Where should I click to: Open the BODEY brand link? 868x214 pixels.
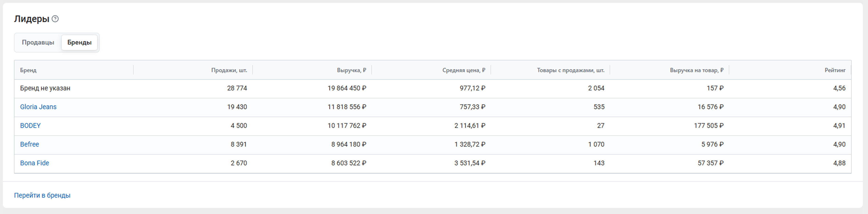point(30,125)
